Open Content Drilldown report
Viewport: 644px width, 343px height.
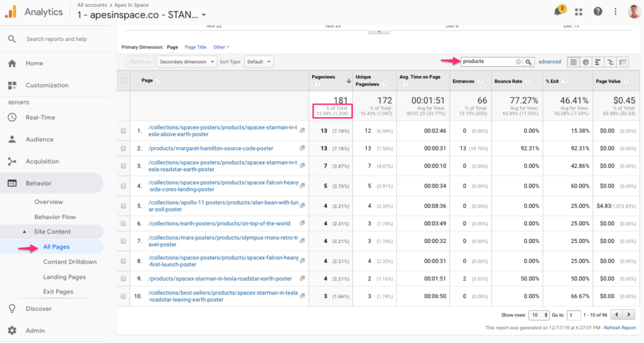click(70, 262)
